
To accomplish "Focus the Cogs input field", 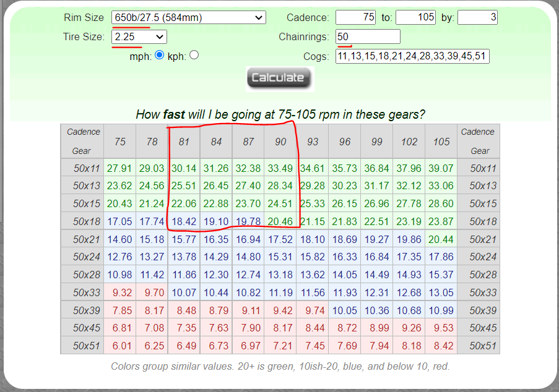I will (412, 56).
